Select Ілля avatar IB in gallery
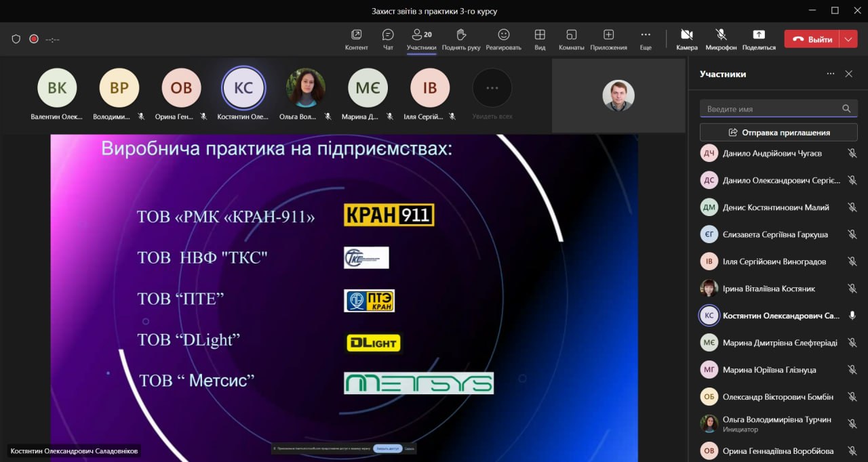This screenshot has height=462, width=868. (x=430, y=88)
